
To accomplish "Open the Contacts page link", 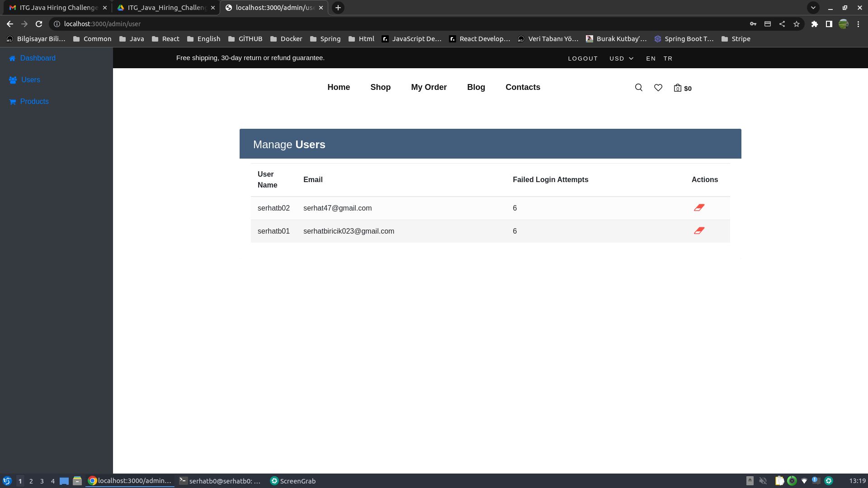I will point(523,87).
